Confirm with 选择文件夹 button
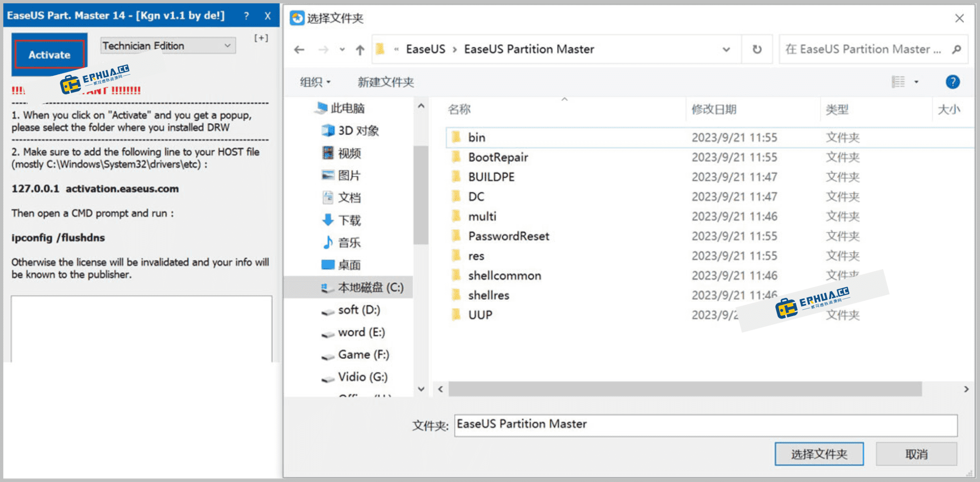Viewport: 980px width, 482px height. pos(819,454)
